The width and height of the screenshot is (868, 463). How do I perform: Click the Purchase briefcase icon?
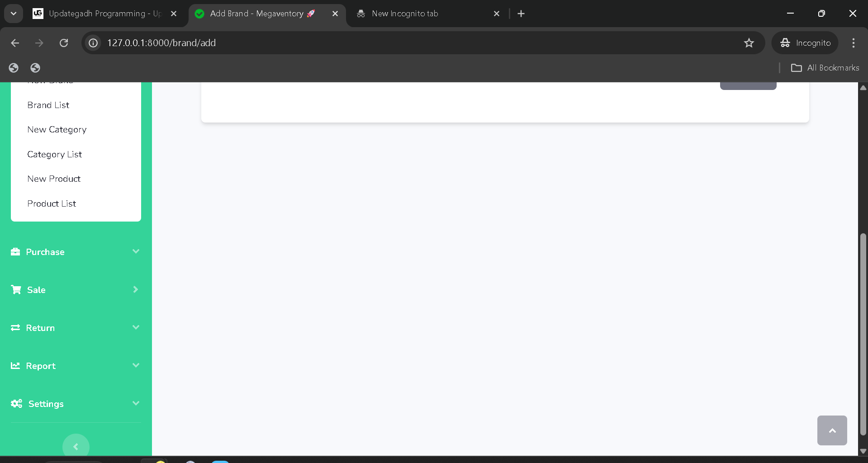(15, 252)
